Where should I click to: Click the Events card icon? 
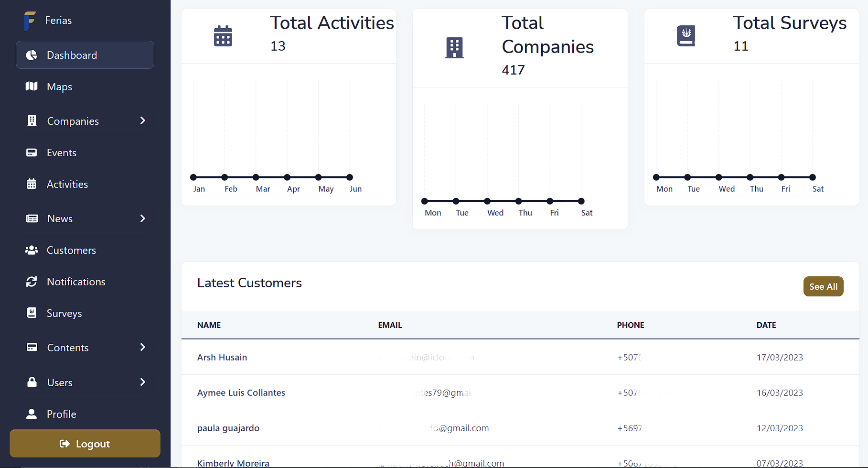click(32, 153)
